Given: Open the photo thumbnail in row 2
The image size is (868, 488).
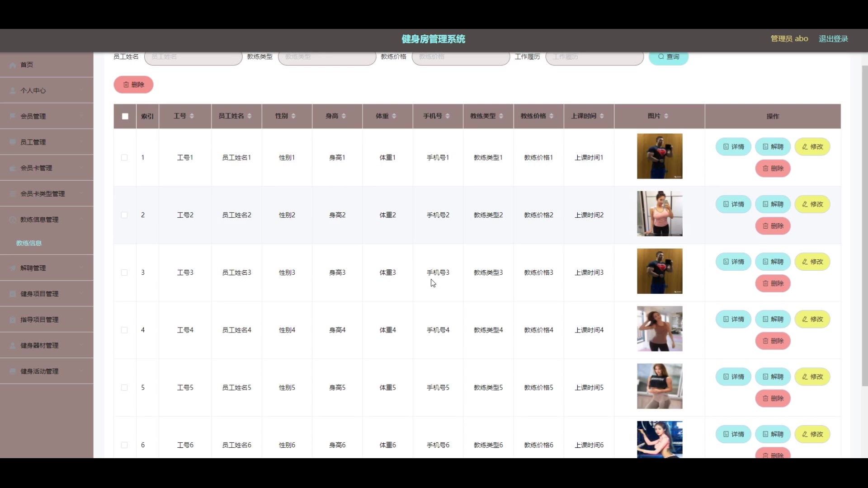Looking at the screenshot, I should (x=660, y=214).
